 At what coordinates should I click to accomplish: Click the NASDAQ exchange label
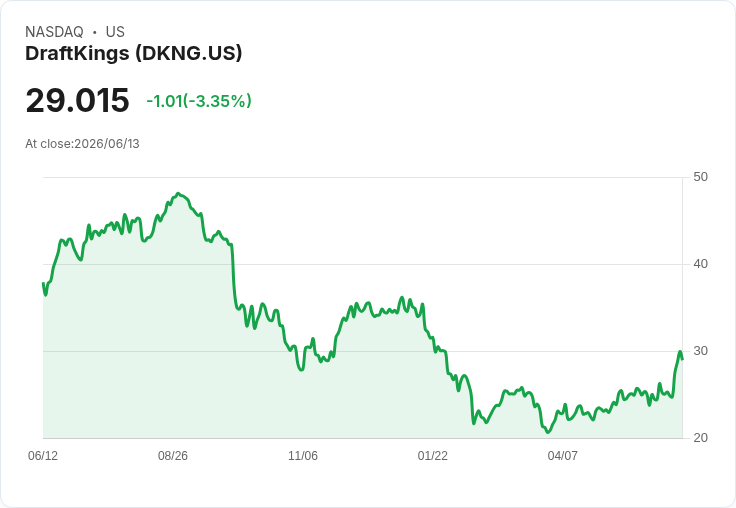54,32
